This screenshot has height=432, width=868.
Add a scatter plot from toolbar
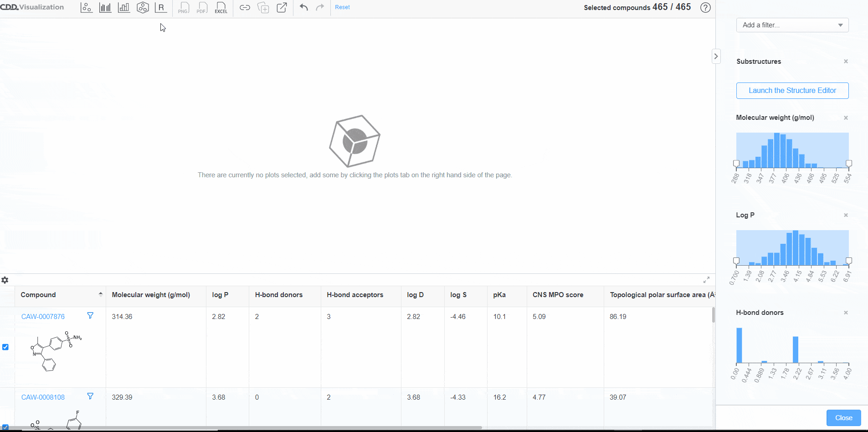click(87, 8)
